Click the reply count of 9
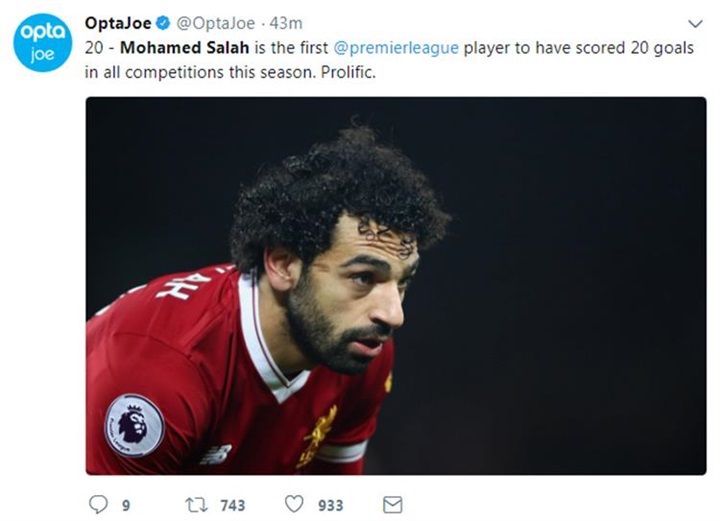This screenshot has height=521, width=720. click(126, 506)
